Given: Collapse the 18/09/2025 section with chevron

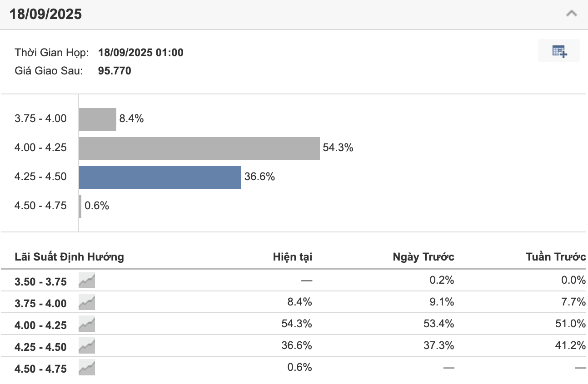Looking at the screenshot, I should [x=572, y=14].
